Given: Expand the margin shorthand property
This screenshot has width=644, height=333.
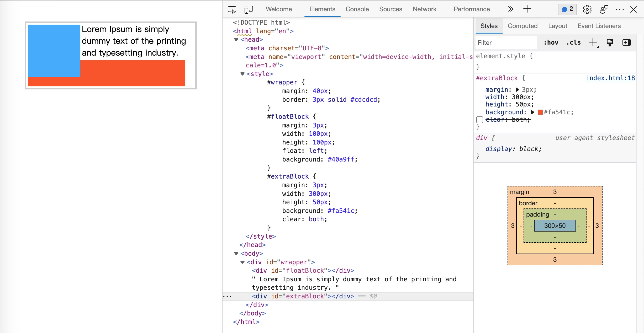Looking at the screenshot, I should [x=517, y=90].
